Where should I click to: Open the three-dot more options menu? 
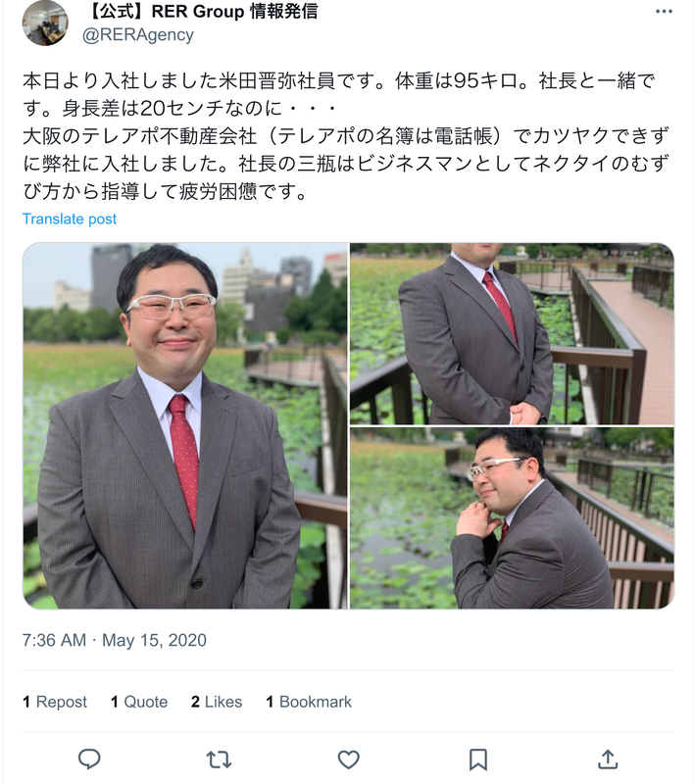[x=664, y=12]
